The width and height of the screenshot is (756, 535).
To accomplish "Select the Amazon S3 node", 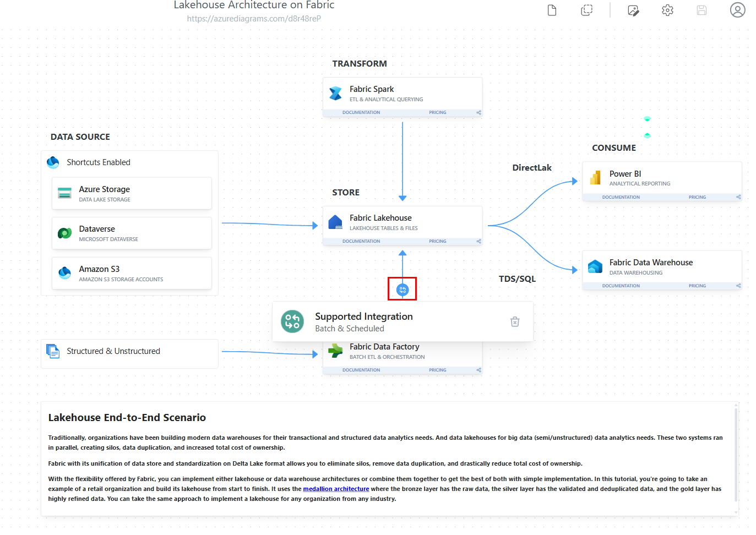I will (x=132, y=274).
